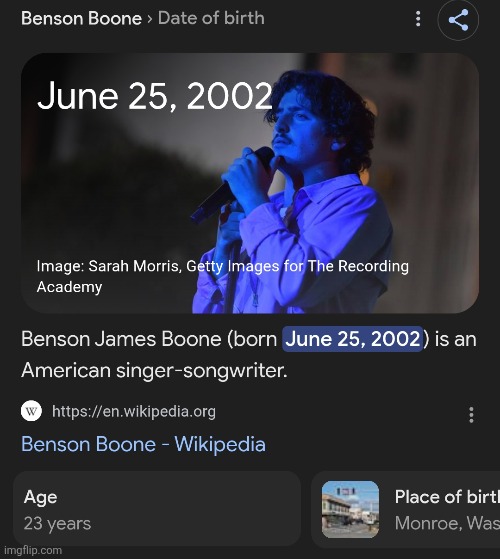Screen dimensions: 500x559
Task: Click the highlighted June 25, 2002 text
Action: (352, 339)
